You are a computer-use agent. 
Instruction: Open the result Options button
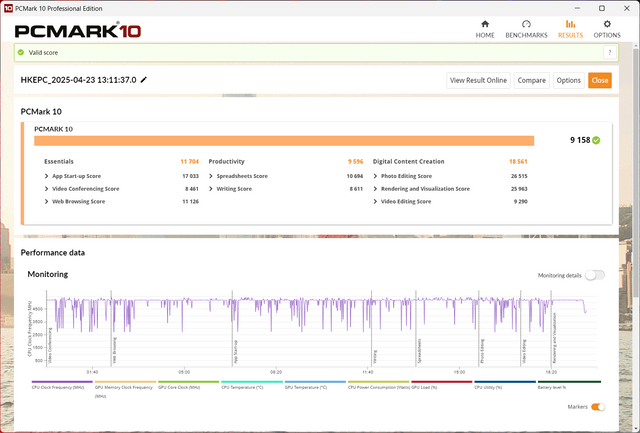[x=568, y=80]
